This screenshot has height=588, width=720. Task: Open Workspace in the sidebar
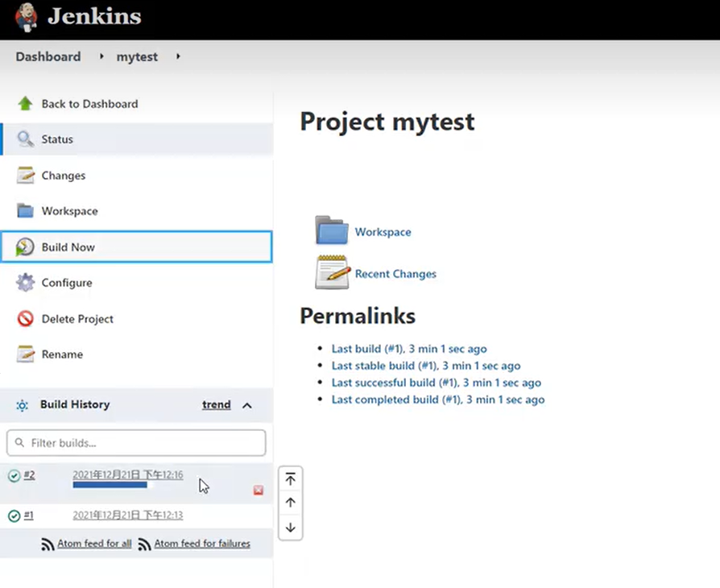(70, 211)
